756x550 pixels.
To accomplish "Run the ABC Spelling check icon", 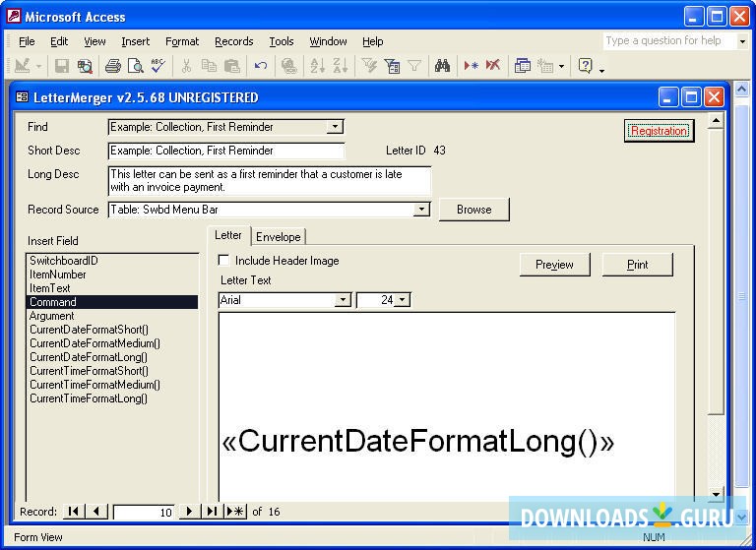I will click(x=157, y=66).
